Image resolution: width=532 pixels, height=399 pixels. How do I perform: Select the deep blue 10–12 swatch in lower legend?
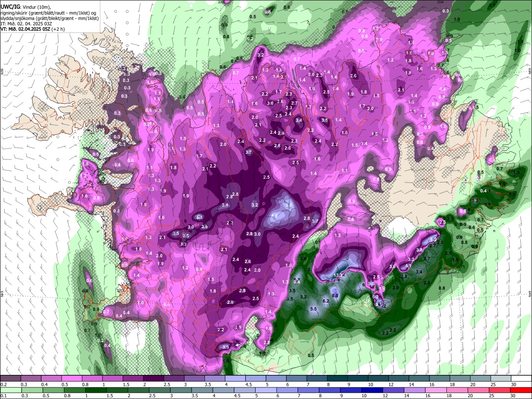coord(371,390)
